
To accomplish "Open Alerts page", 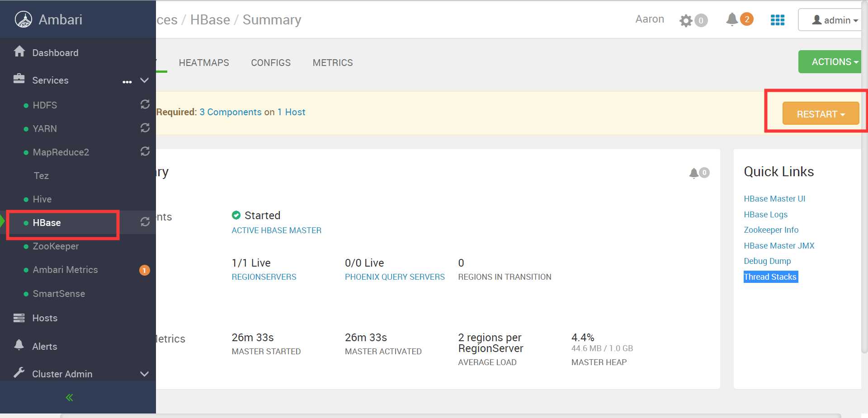I will click(44, 347).
